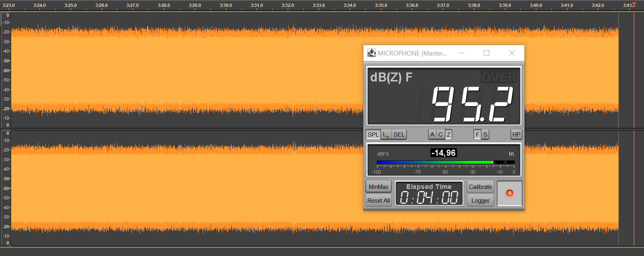Click the 95.2 dB level readout
644x256 pixels.
point(472,104)
